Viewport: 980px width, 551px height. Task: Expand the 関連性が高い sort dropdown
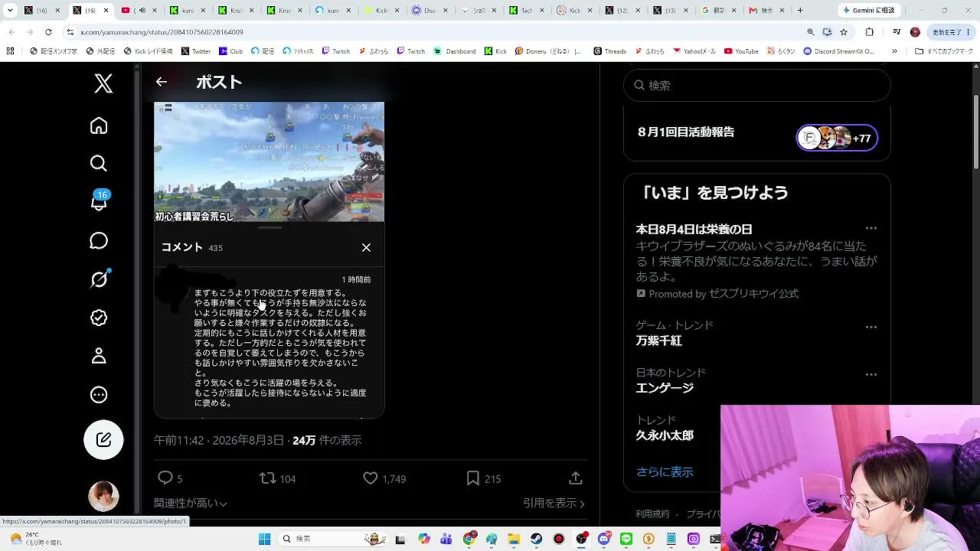click(x=191, y=503)
